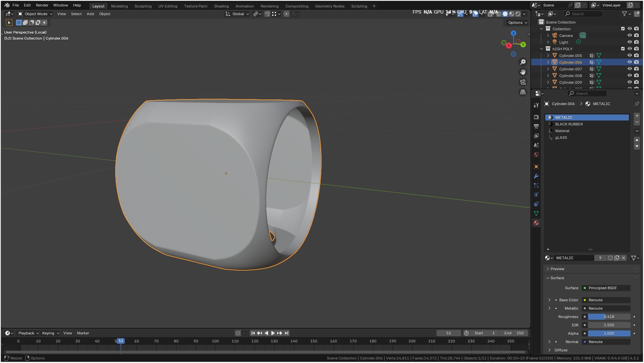This screenshot has width=644, height=363.
Task: Click the Principled BSDF surface shader button
Action: [x=606, y=288]
